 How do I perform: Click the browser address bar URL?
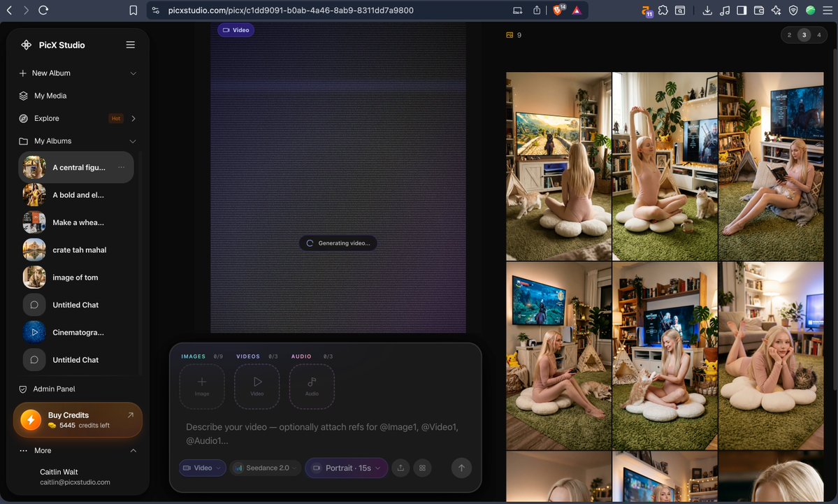coord(291,10)
